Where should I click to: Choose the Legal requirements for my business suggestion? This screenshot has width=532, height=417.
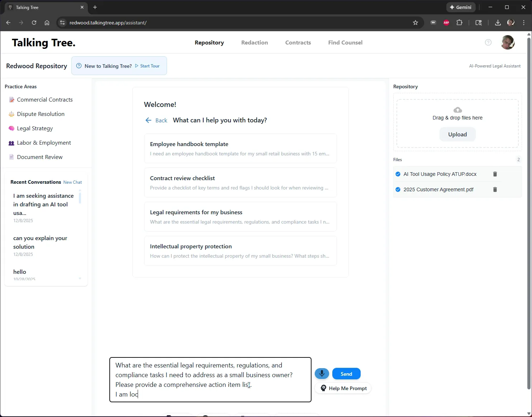[x=241, y=217]
